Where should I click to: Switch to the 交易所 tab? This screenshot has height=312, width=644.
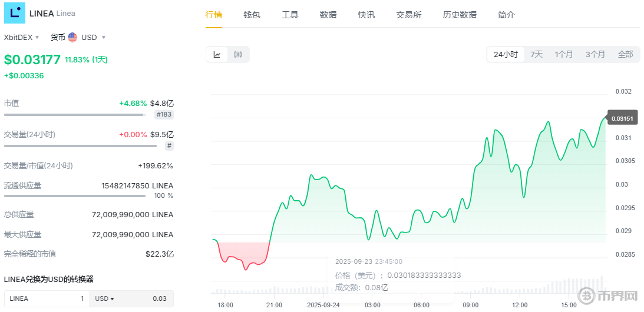(x=408, y=15)
